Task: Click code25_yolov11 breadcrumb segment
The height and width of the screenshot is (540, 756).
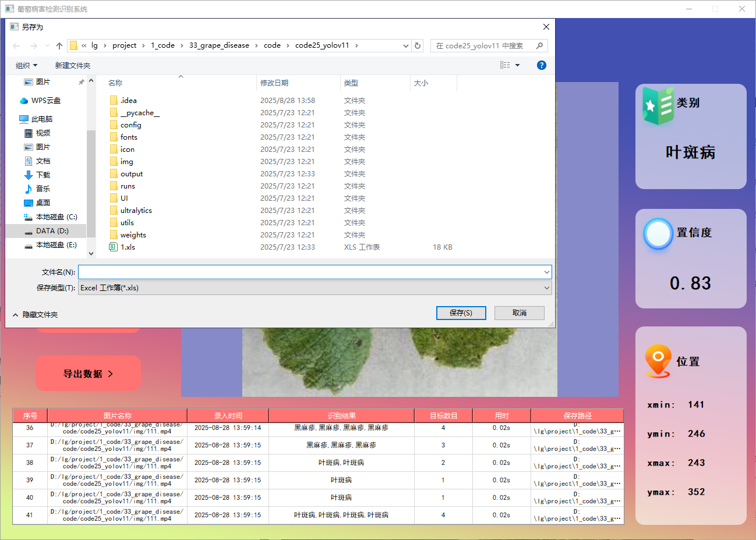Action: [x=322, y=45]
